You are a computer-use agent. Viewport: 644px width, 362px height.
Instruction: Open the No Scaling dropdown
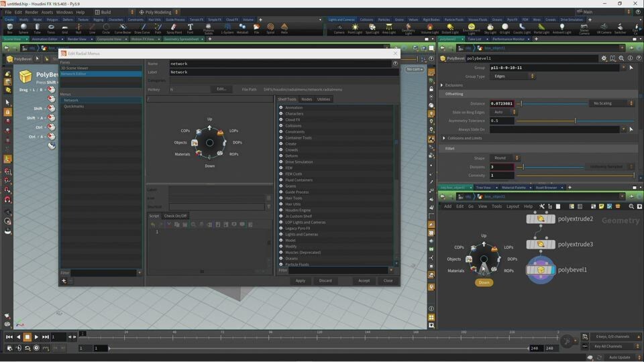(x=612, y=103)
